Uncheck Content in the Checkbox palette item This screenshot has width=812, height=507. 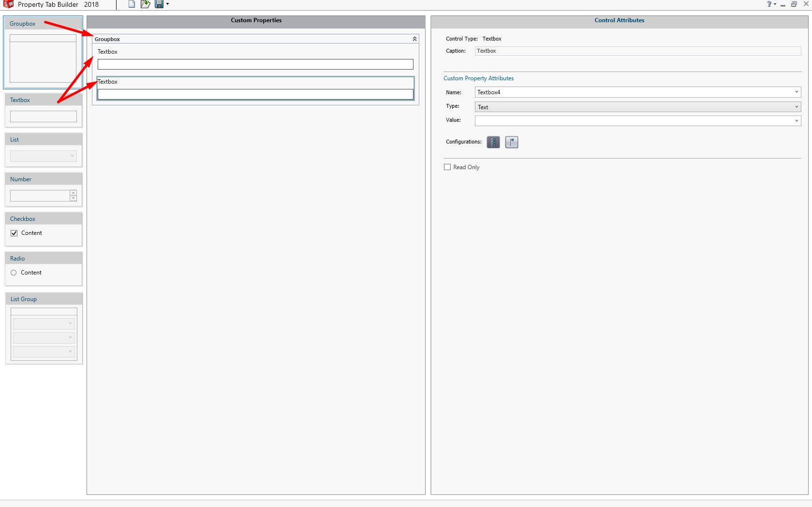(x=14, y=233)
